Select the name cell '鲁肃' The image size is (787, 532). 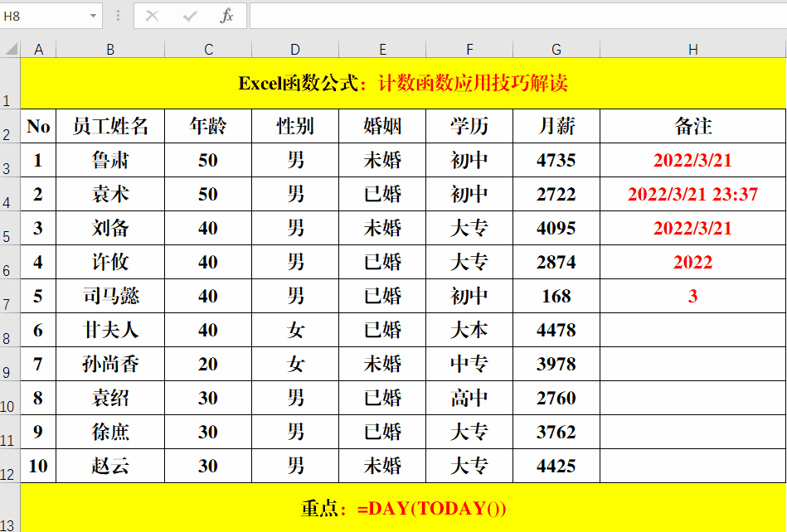tap(110, 160)
